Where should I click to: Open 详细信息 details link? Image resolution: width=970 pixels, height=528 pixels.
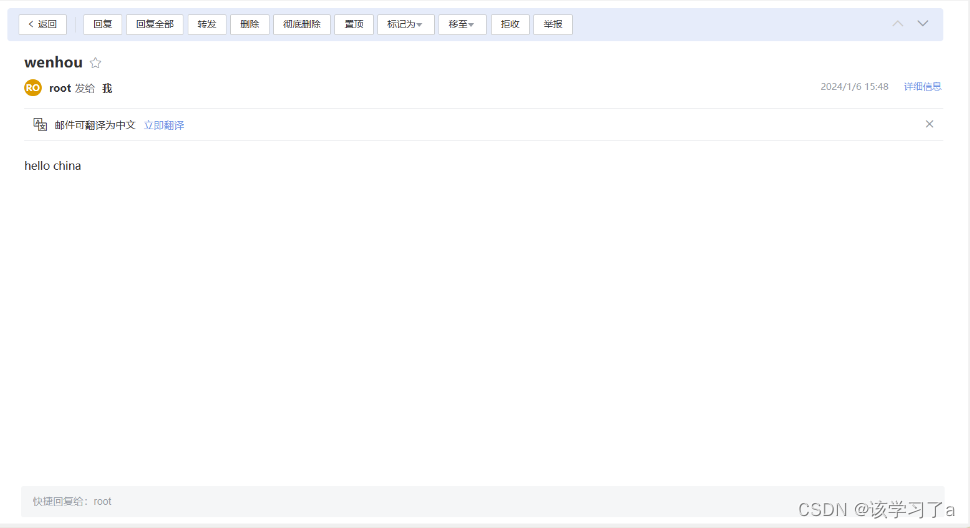tap(922, 87)
